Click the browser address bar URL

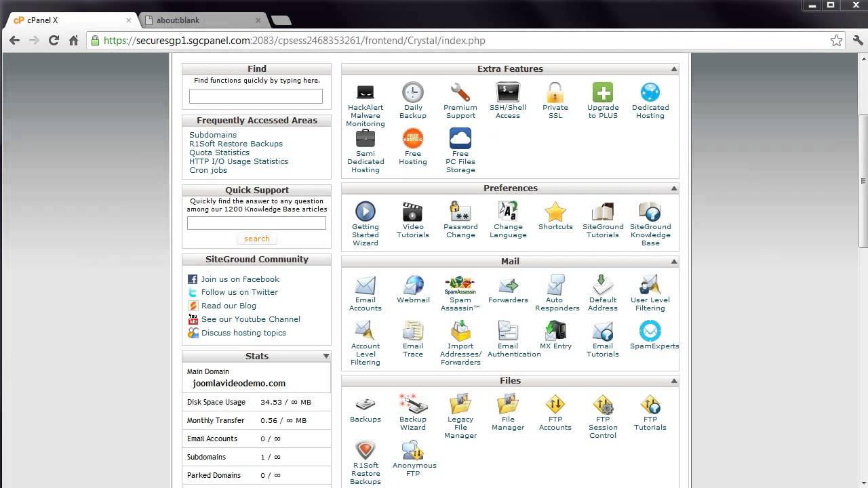pyautogui.click(x=295, y=41)
